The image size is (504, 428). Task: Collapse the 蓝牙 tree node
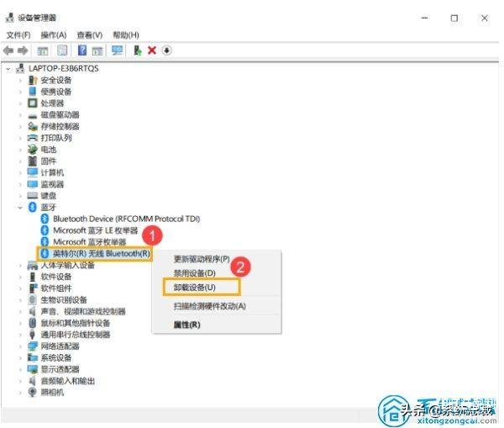coord(20,208)
